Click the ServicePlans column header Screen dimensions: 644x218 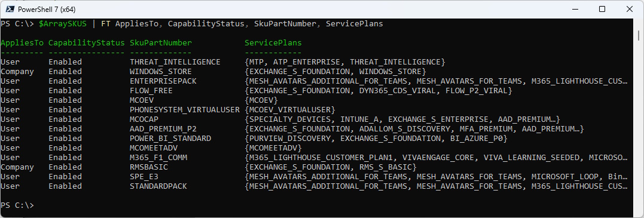[273, 42]
